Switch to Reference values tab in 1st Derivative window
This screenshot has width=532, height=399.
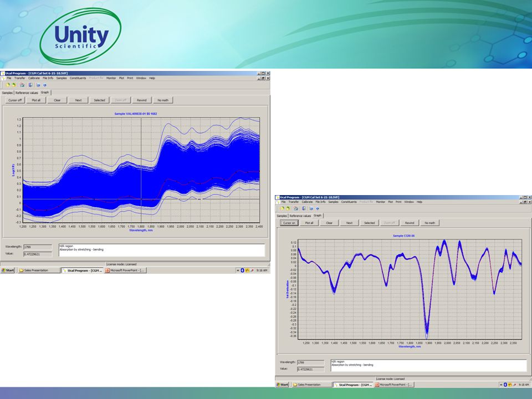coord(300,216)
